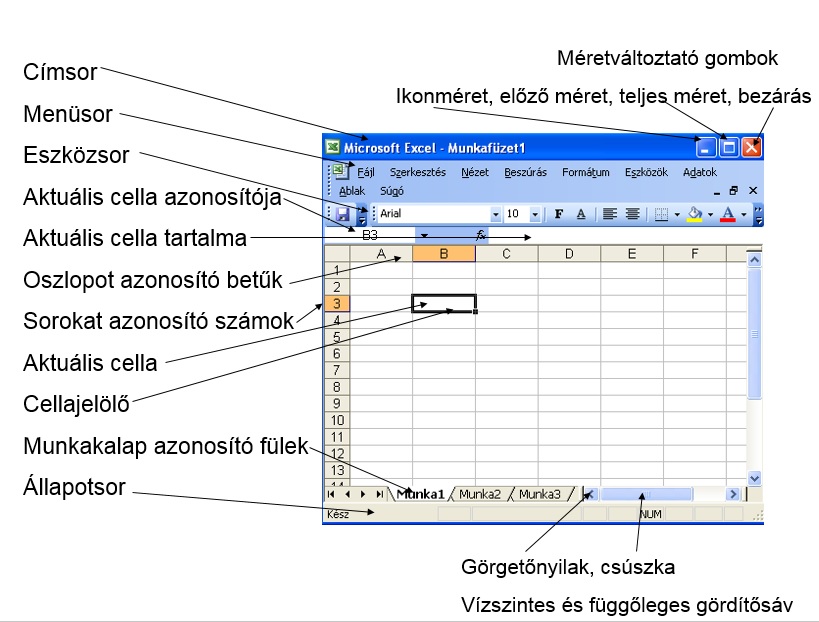Switch to the Munka2 sheet tab
Screen dimensions: 819x622
(x=480, y=494)
